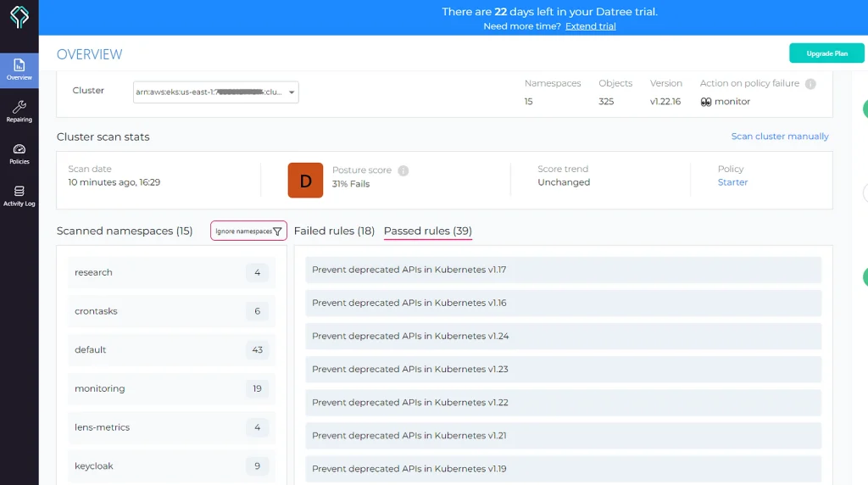
Task: Select the lens-metrics namespace row
Action: tap(171, 427)
